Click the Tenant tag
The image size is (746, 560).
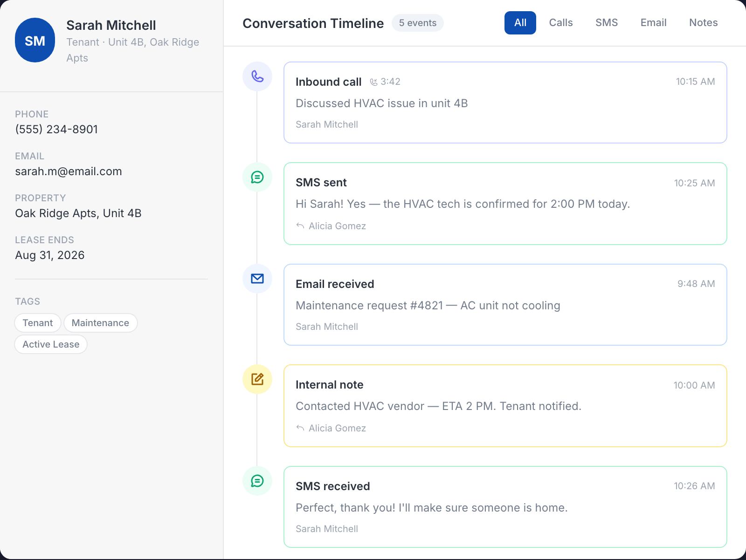coord(38,323)
